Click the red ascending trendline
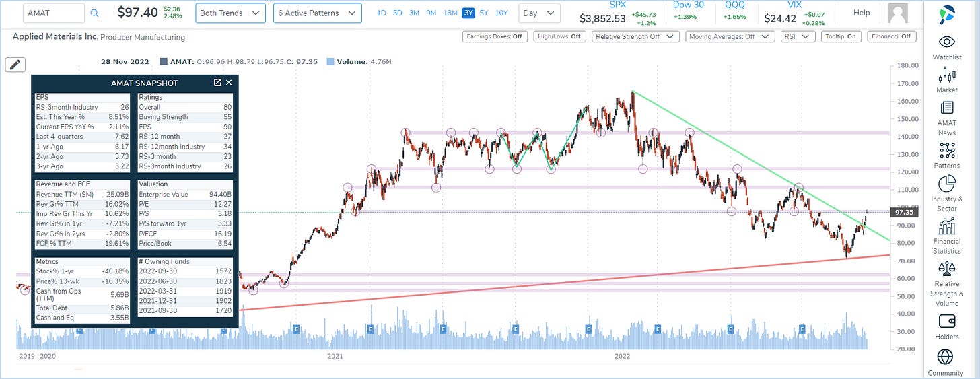The width and height of the screenshot is (980, 379). click(564, 283)
